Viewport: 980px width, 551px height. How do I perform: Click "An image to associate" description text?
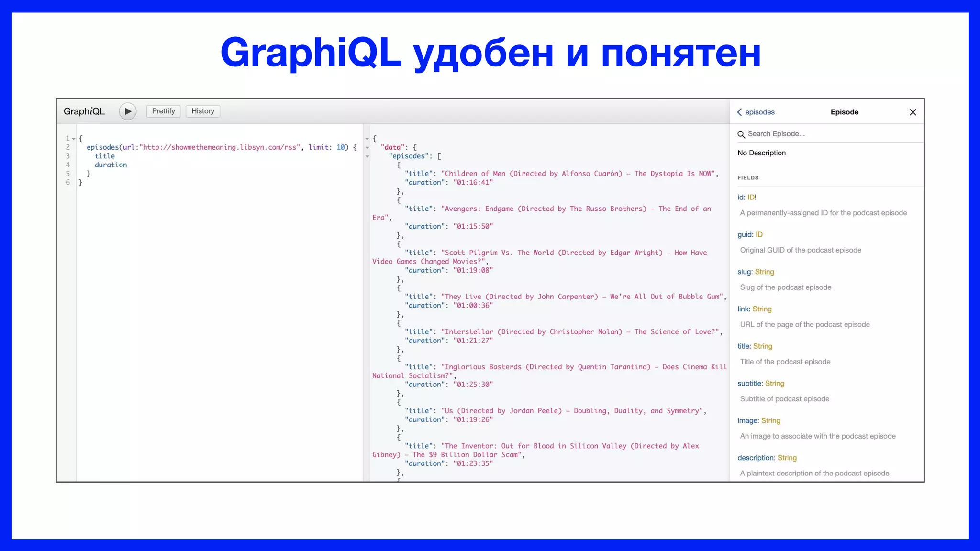coord(818,436)
